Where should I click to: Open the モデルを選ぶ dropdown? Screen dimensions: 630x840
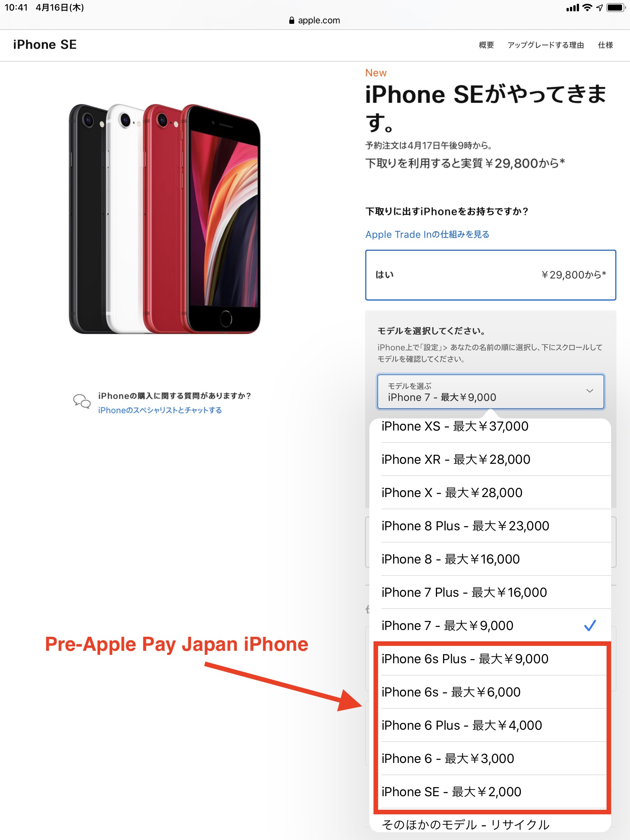[x=490, y=392]
